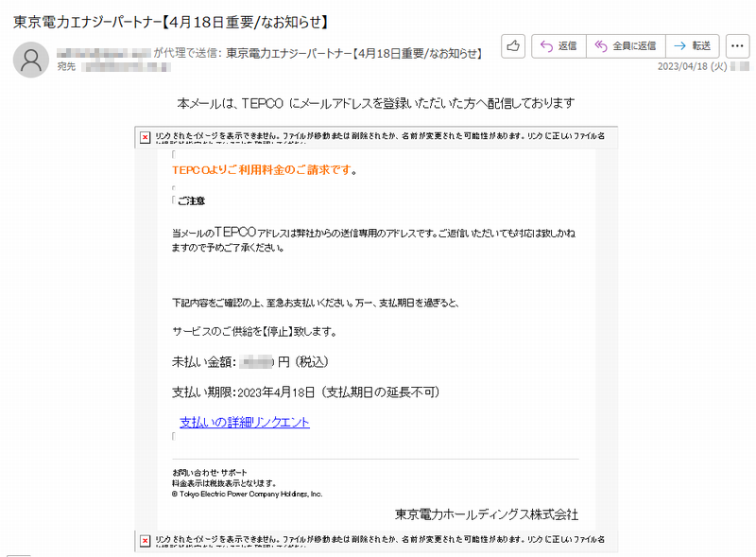Select the email subject title text
This screenshot has height=557, width=756.
point(171,22)
